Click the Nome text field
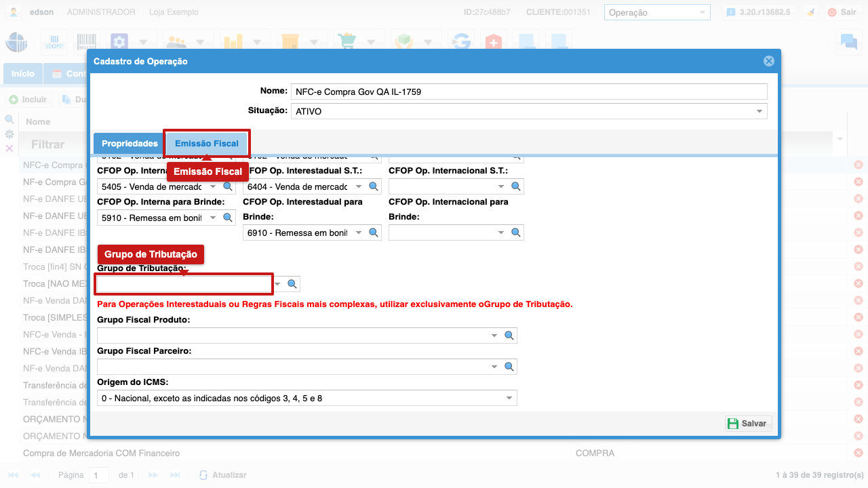Viewport: 868px width, 488px height. point(529,91)
